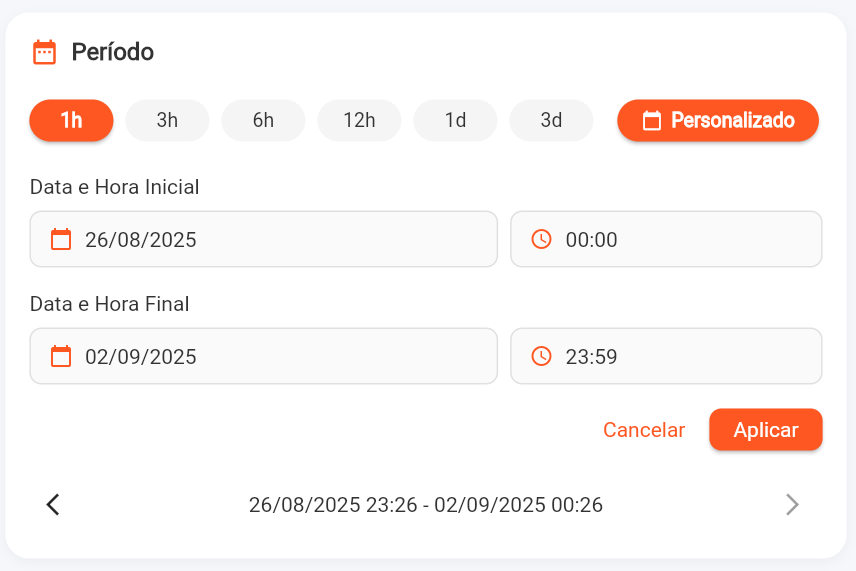Image resolution: width=856 pixels, height=571 pixels.
Task: Select the 3h period chip
Action: pos(167,121)
